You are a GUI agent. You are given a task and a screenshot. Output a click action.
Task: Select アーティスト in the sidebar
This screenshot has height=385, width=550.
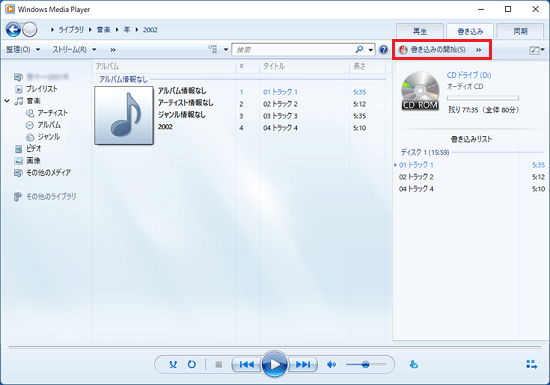click(53, 113)
